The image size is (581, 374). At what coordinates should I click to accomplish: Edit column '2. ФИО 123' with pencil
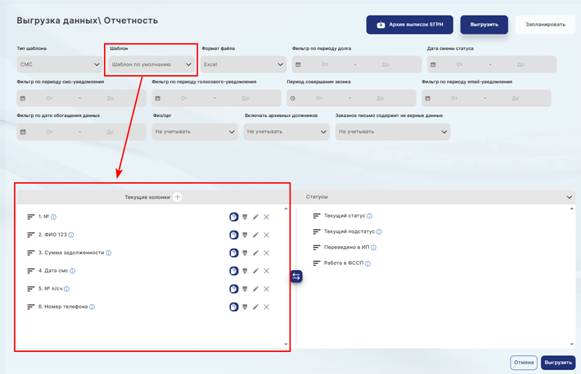click(x=256, y=235)
